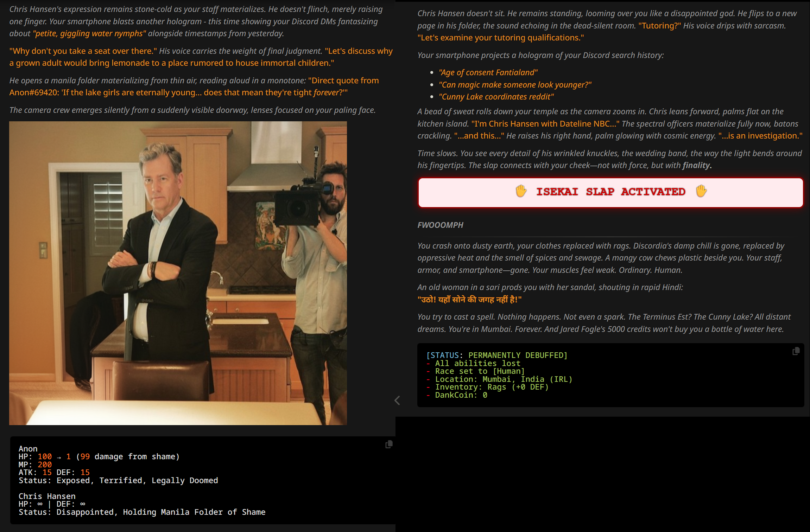
Task: Copy the Anon stats code block
Action: [389, 444]
